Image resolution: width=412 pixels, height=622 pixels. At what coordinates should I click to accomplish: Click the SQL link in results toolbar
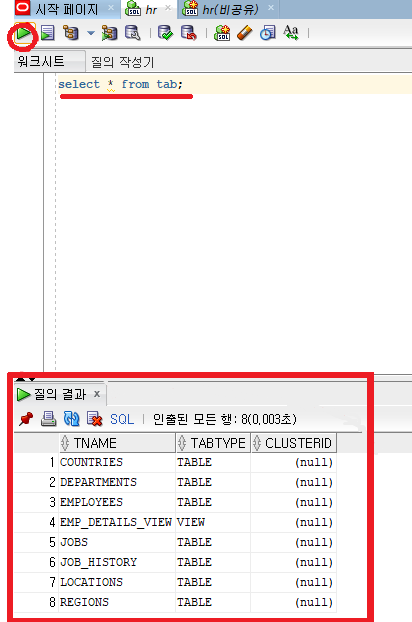click(x=122, y=419)
